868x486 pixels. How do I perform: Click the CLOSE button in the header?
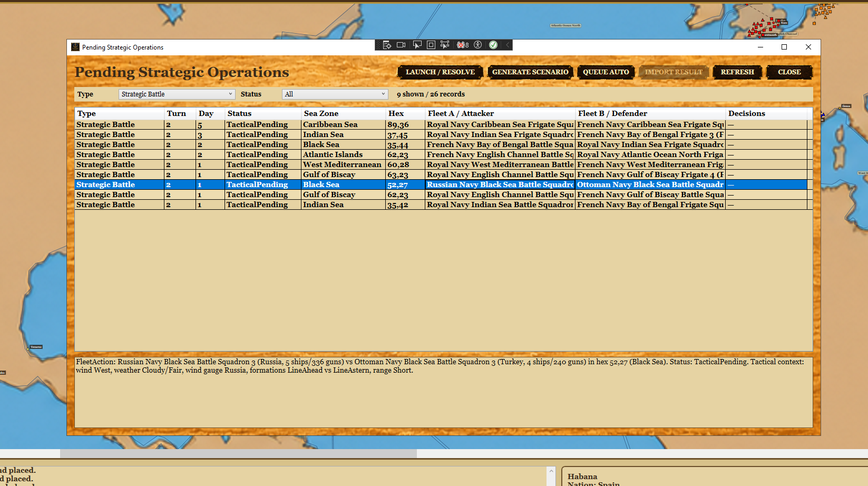(789, 72)
